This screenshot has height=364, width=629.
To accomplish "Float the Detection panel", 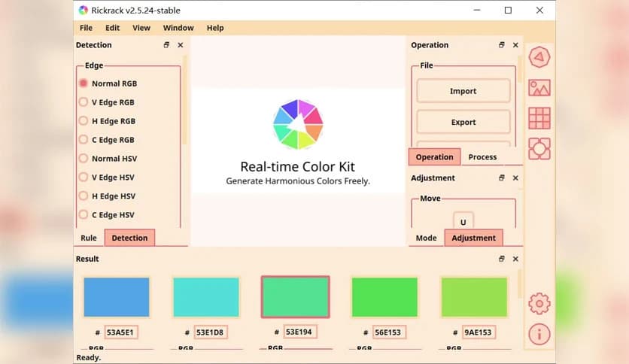I will click(166, 45).
